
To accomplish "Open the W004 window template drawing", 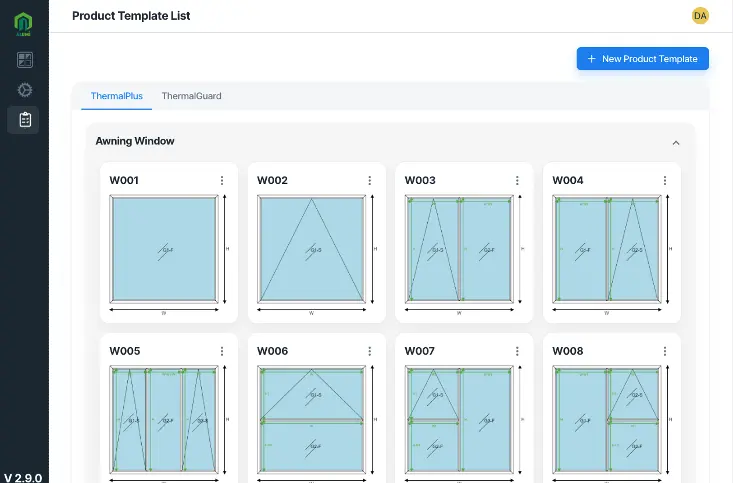I will pyautogui.click(x=612, y=254).
